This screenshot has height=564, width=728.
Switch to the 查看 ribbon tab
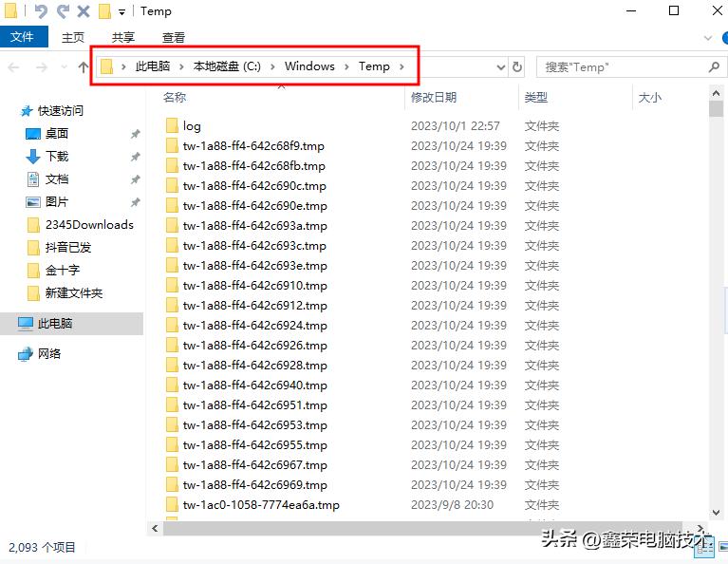[x=174, y=37]
